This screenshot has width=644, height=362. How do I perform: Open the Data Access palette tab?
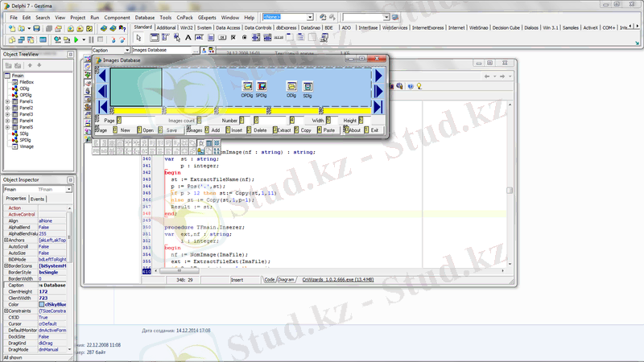click(x=229, y=27)
